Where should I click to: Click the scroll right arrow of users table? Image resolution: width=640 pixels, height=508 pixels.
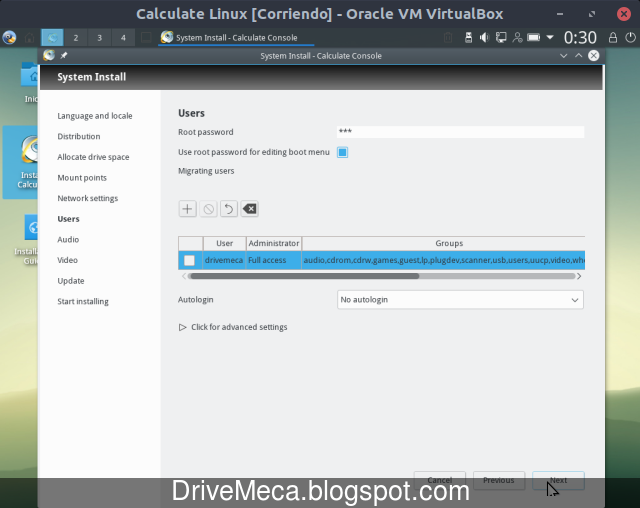point(579,276)
